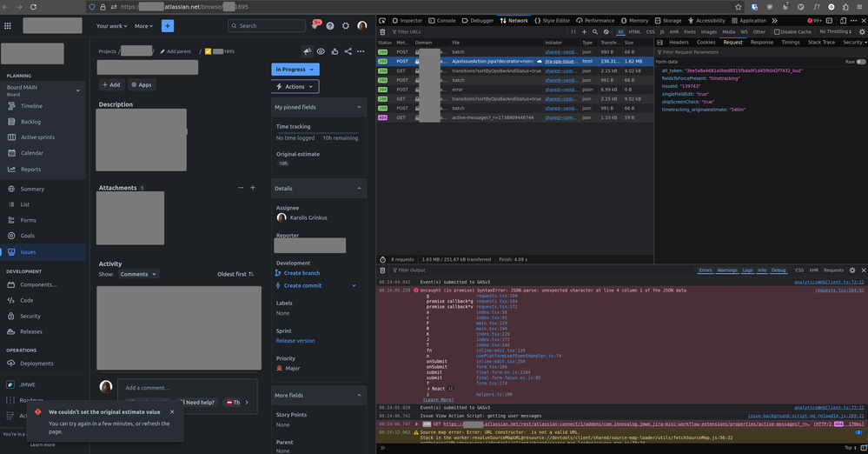Click the Create branch link
The height and width of the screenshot is (454, 868).
pyautogui.click(x=301, y=273)
